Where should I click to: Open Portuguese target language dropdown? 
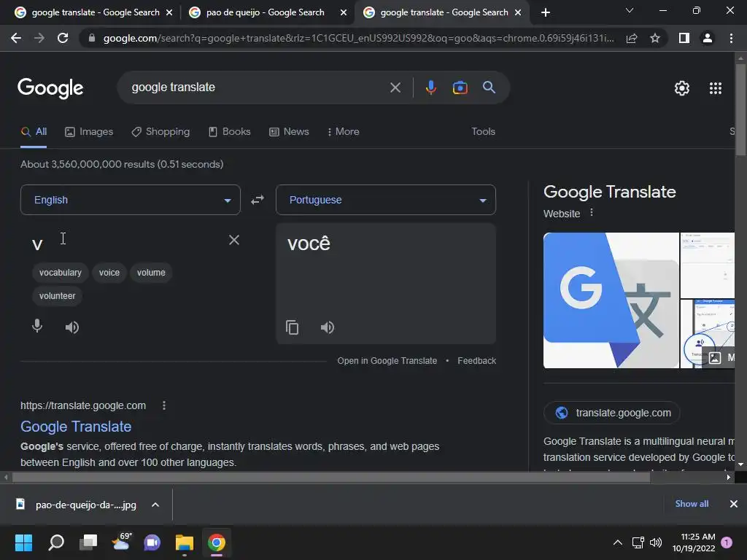coord(386,200)
